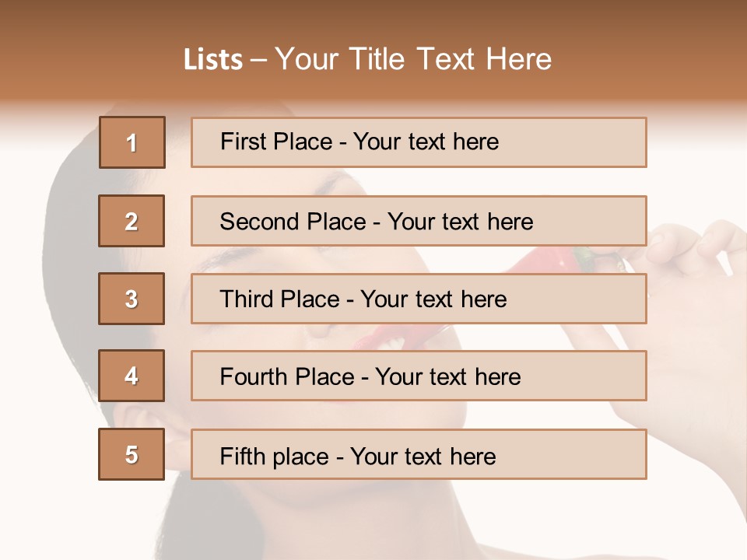Select the Second Place text box
Image resolution: width=747 pixels, height=560 pixels.
(419, 221)
